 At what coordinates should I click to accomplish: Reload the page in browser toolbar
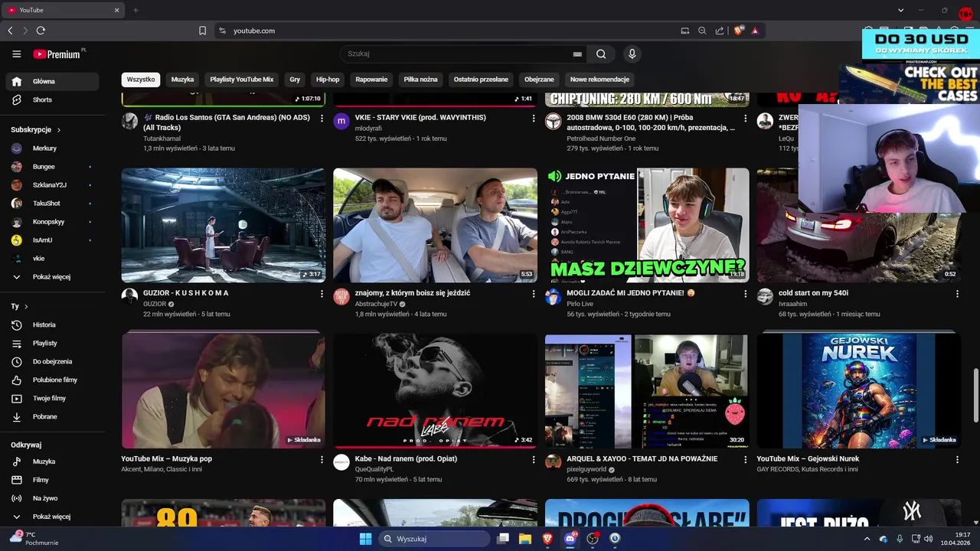click(41, 31)
